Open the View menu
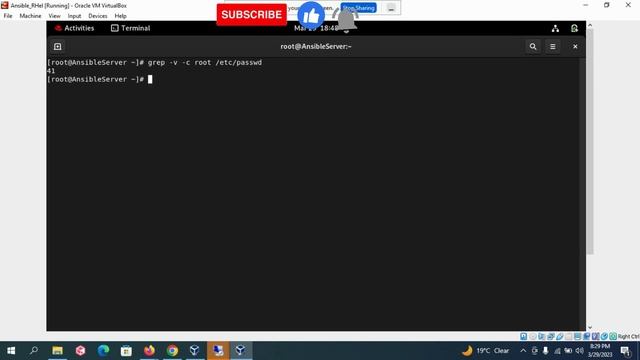640x360 pixels. [x=54, y=16]
